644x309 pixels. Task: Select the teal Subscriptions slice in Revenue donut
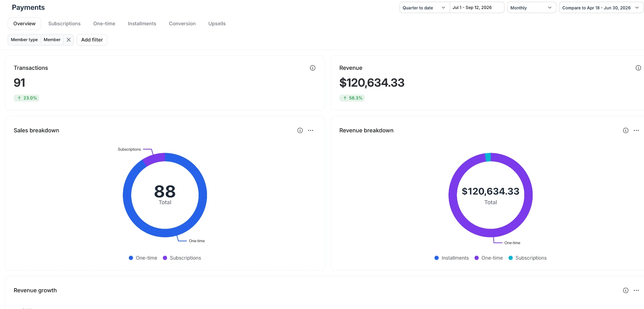[488, 157]
